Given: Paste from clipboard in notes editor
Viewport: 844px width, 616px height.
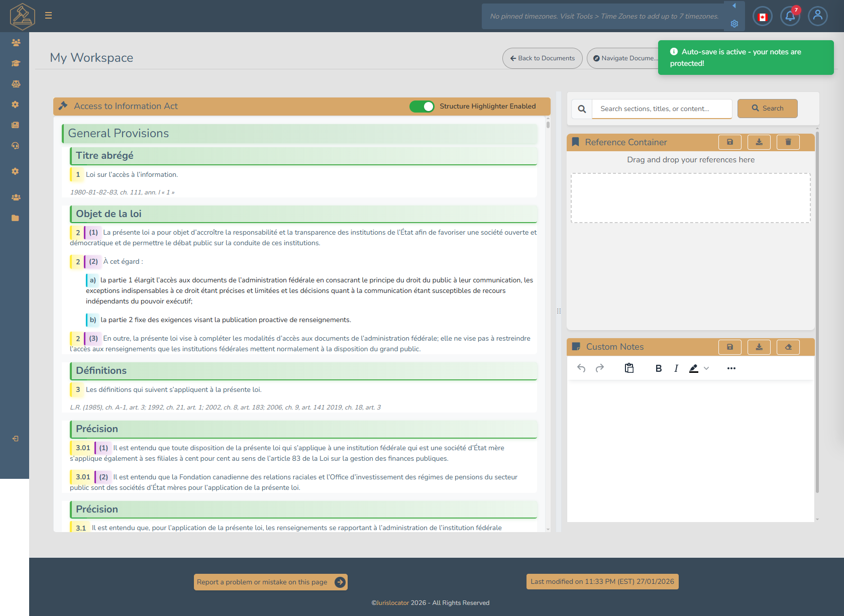Looking at the screenshot, I should pos(629,368).
